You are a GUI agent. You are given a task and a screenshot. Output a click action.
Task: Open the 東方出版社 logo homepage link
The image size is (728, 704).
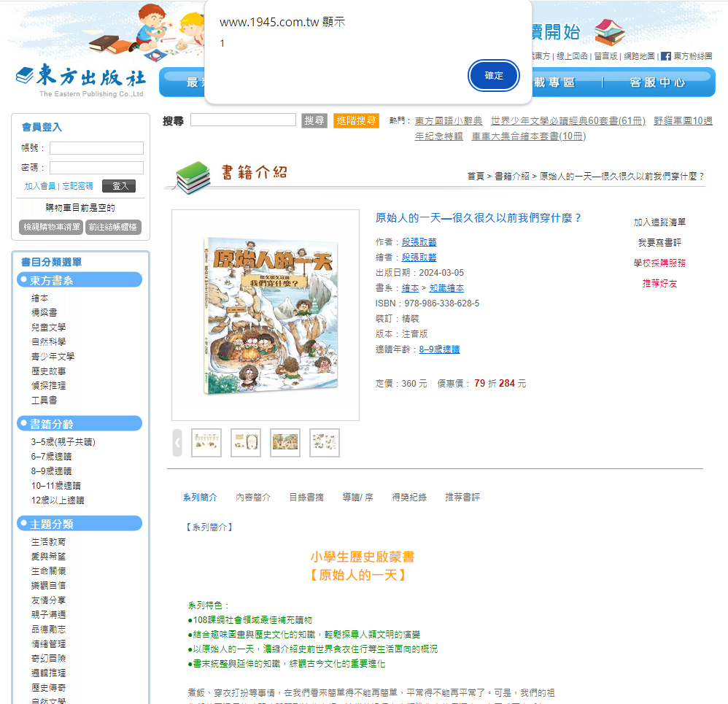tap(81, 80)
